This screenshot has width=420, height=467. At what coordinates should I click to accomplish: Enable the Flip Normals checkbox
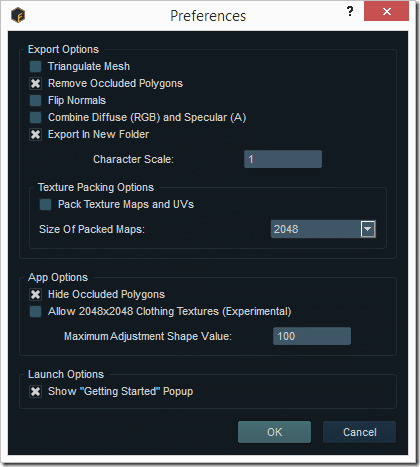[x=35, y=100]
